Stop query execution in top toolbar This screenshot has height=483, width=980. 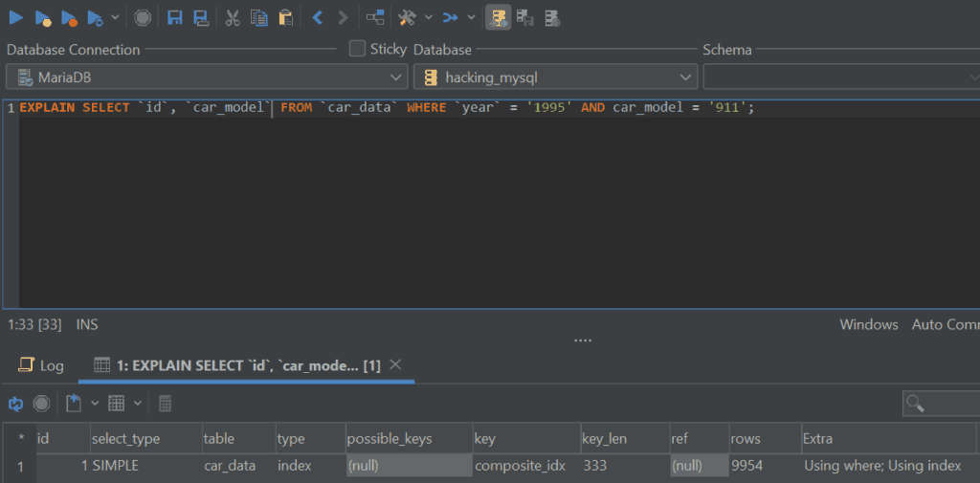(143, 17)
